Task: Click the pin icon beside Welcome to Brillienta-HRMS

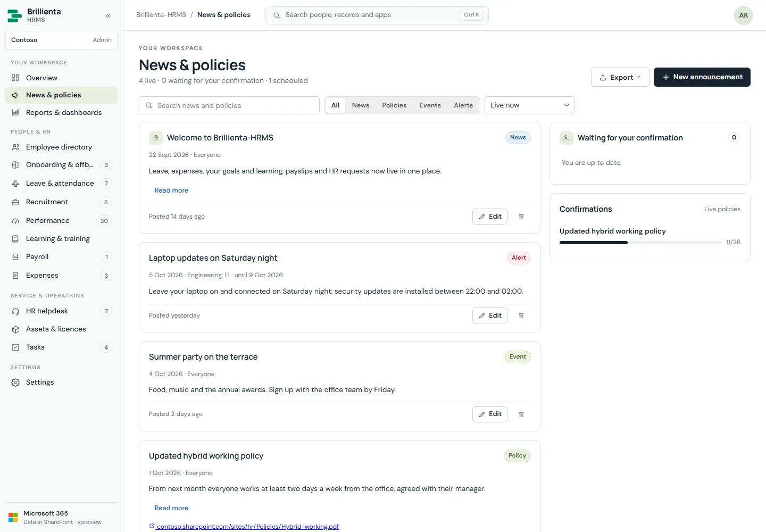Action: point(156,138)
